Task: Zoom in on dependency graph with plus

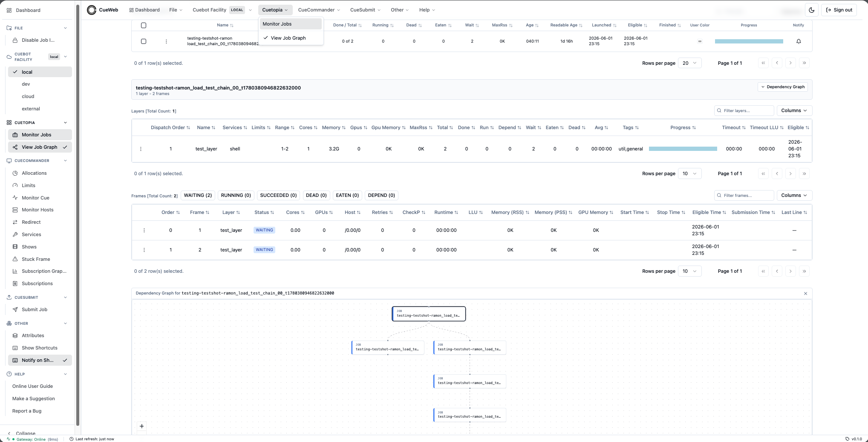Action: pos(142,426)
